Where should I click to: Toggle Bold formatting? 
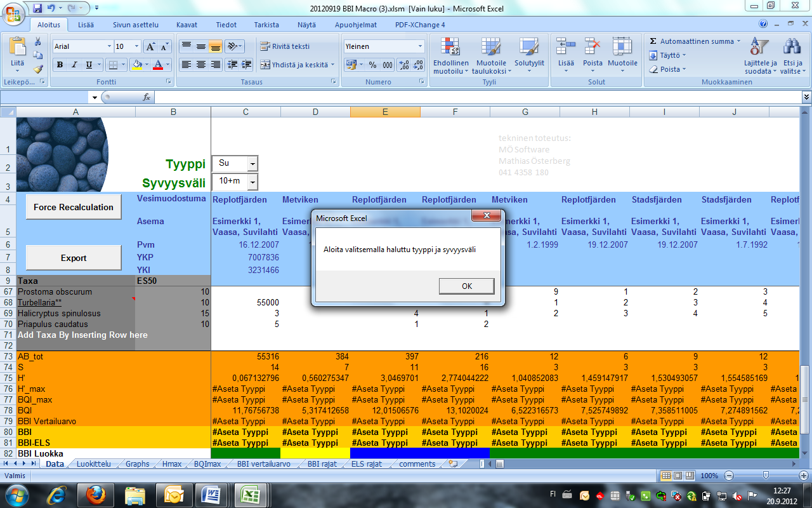(60, 65)
